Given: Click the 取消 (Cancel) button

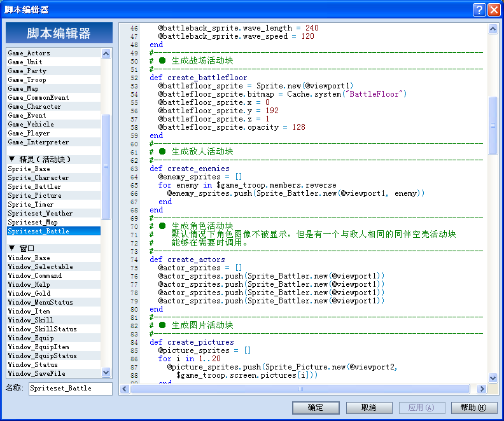Looking at the screenshot, I should 369,408.
